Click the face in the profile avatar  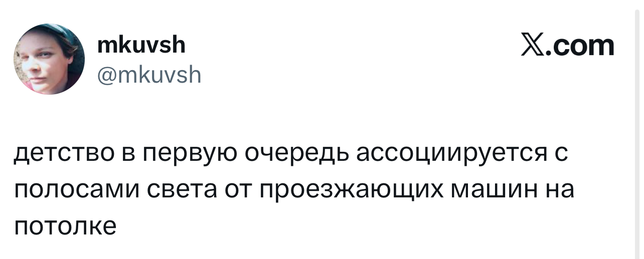pos(43,63)
